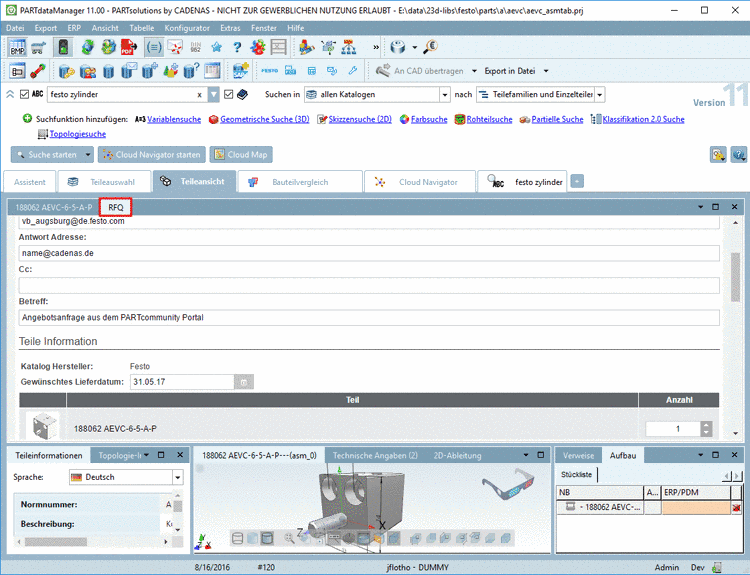Click the database with envelope icon

pos(129,71)
